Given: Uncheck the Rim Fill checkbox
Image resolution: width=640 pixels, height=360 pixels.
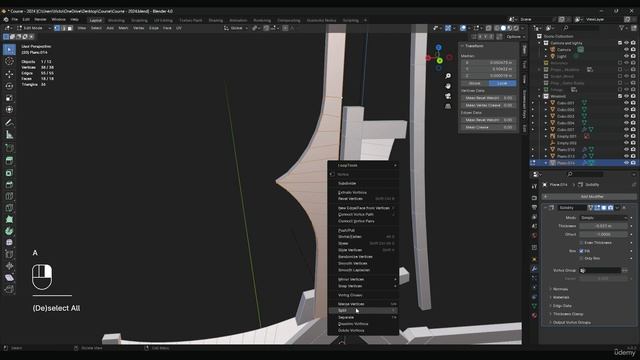Looking at the screenshot, I should pyautogui.click(x=581, y=251).
